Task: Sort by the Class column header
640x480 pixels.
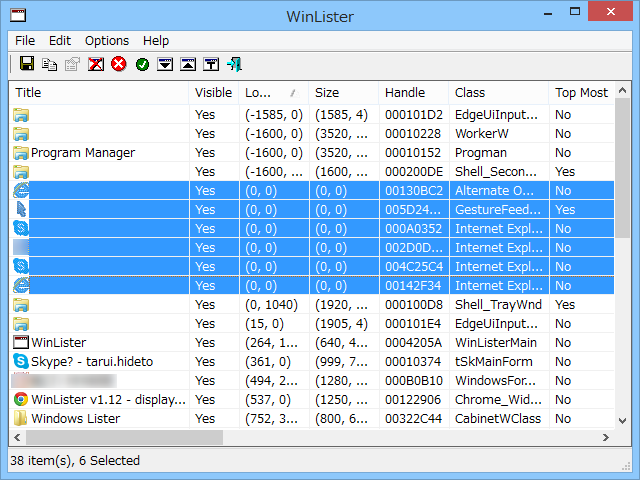Action: [x=498, y=93]
